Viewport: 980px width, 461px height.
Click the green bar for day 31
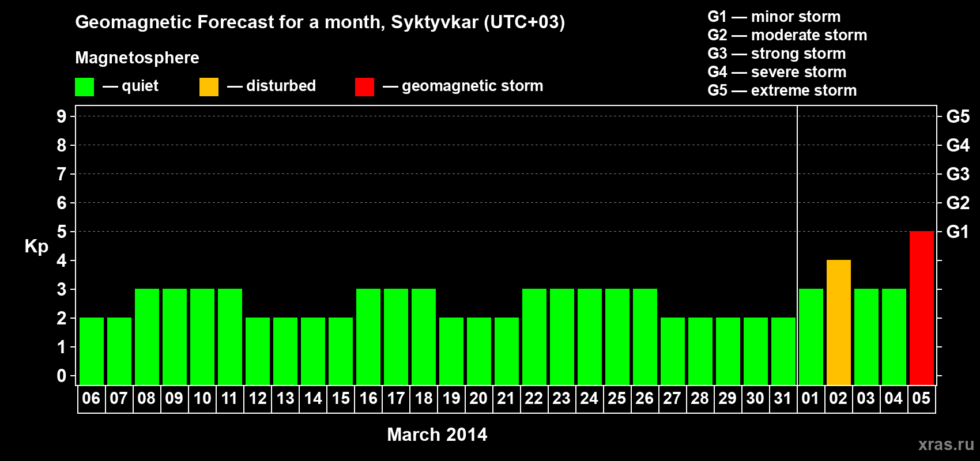click(783, 351)
